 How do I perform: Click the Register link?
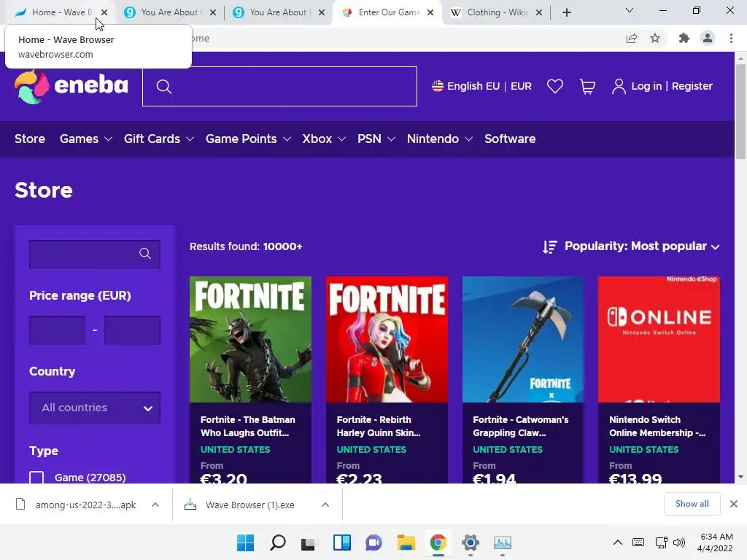pos(692,86)
